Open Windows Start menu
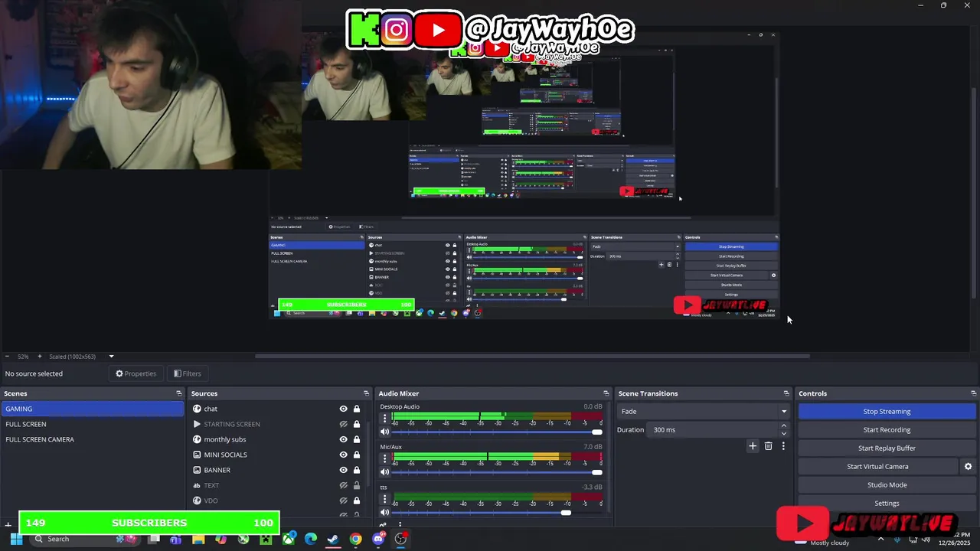Viewport: 980px width, 551px height. click(16, 539)
